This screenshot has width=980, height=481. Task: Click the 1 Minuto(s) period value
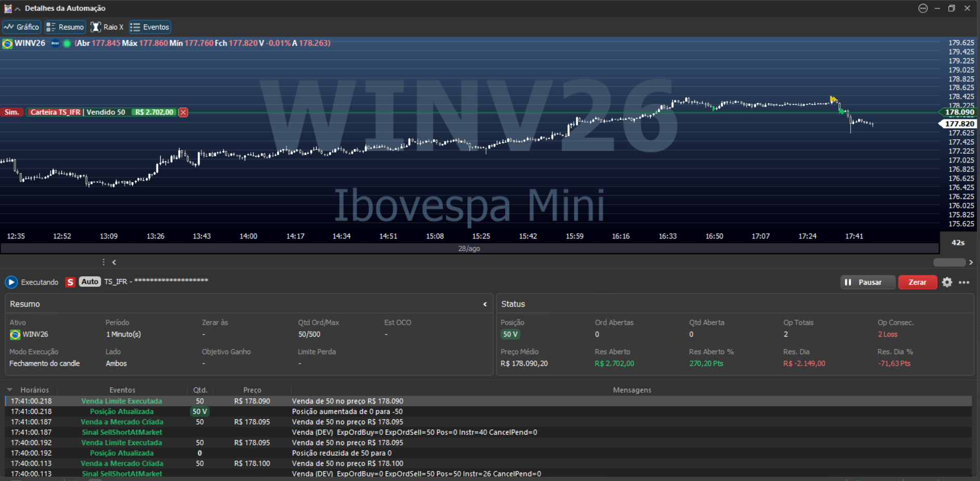(123, 335)
